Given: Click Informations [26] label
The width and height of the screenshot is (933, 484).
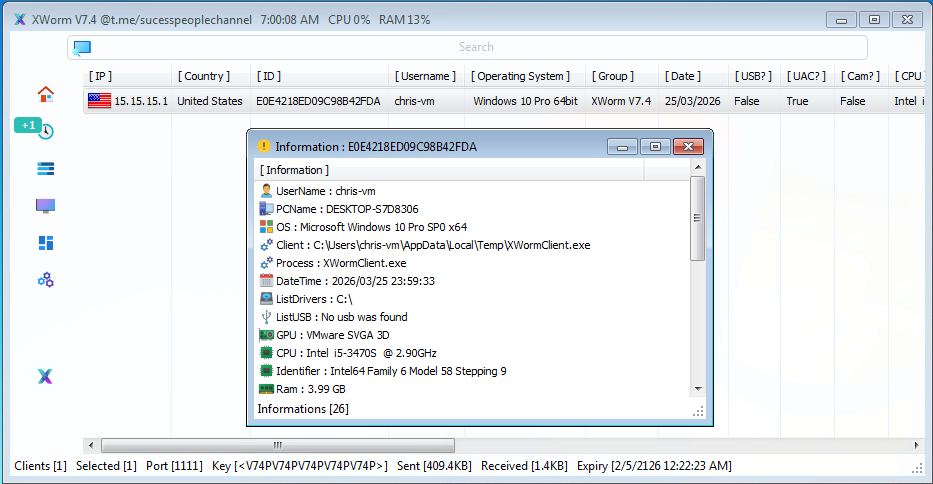Looking at the screenshot, I should coord(303,409).
